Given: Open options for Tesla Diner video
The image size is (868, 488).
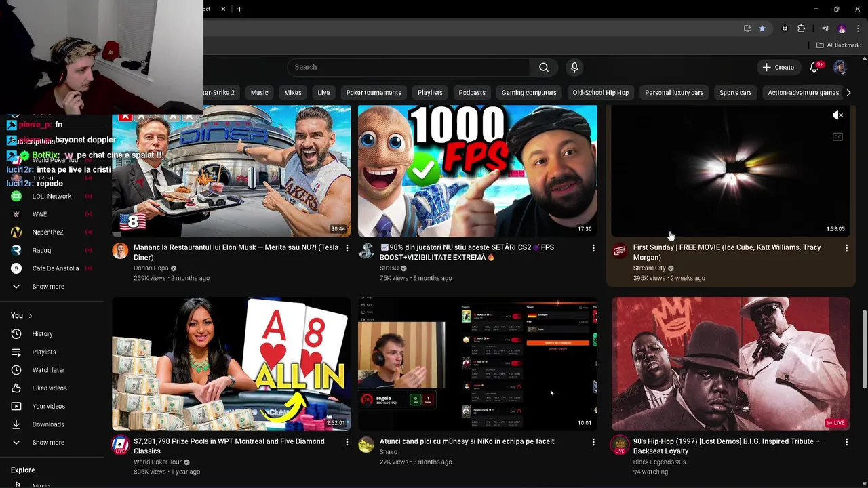Looking at the screenshot, I should coord(347,249).
